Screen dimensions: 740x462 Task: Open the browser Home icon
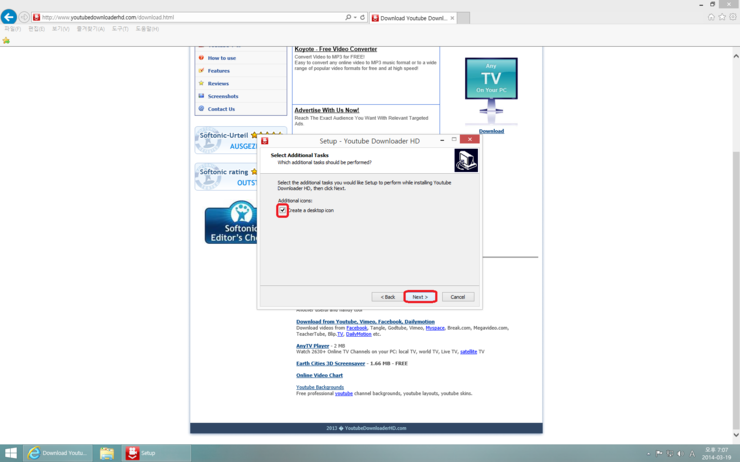tap(711, 17)
